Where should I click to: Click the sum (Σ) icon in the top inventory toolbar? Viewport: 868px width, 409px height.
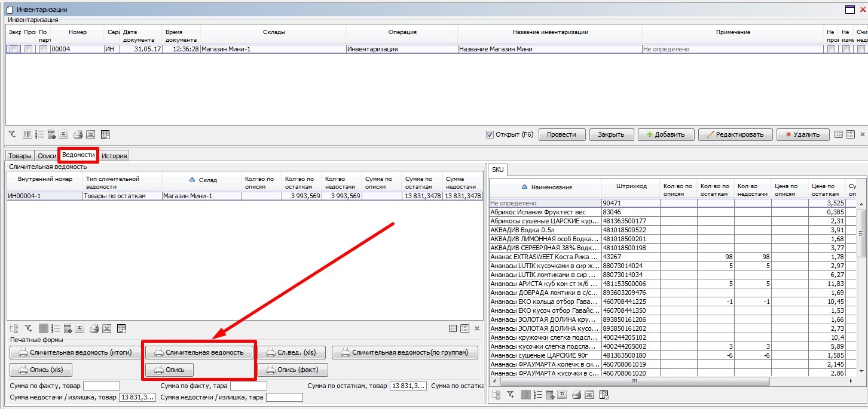pos(64,134)
